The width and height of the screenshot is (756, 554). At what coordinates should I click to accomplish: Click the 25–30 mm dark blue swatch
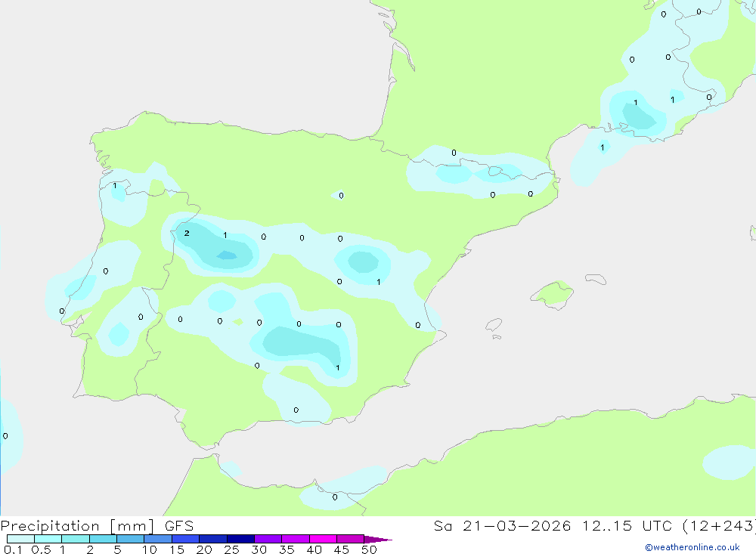[240, 539]
